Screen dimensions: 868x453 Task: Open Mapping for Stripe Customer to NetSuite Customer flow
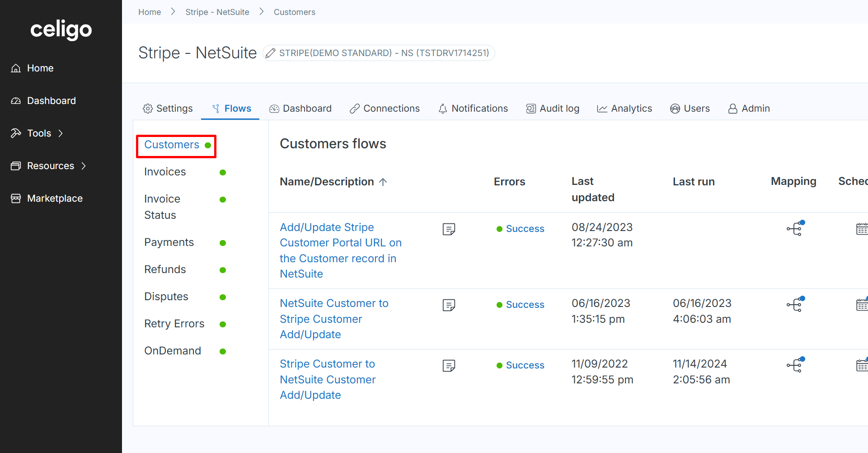point(795,364)
